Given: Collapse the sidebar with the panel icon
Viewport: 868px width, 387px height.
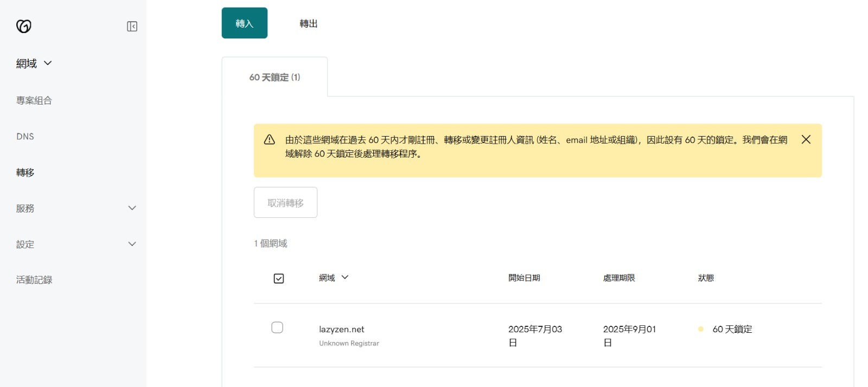Looking at the screenshot, I should (132, 27).
